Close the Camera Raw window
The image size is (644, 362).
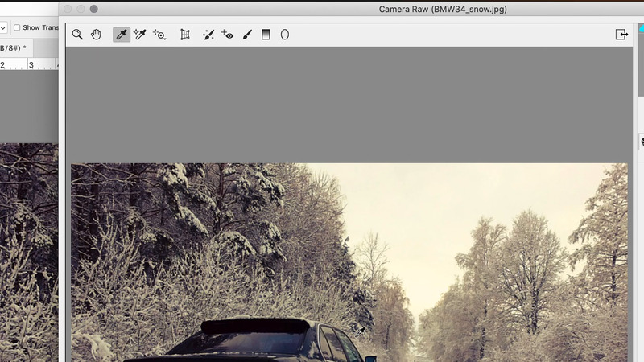(68, 9)
